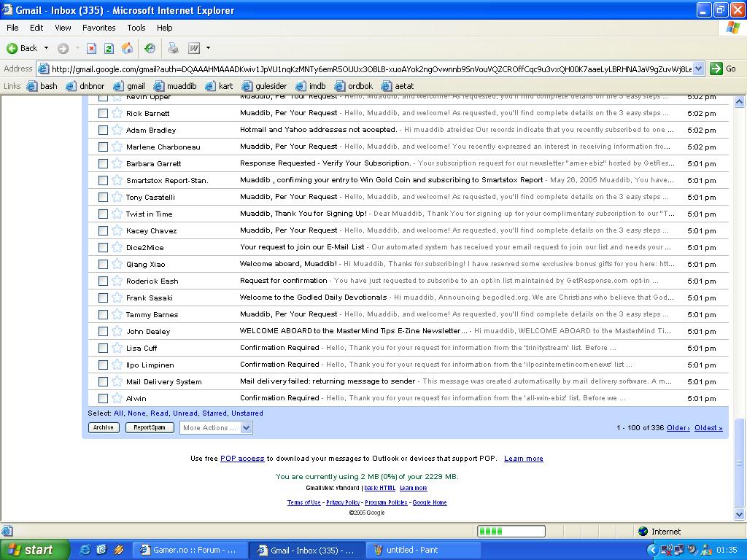The width and height of the screenshot is (747, 560).
Task: Open the Favorites menu
Action: [x=98, y=28]
